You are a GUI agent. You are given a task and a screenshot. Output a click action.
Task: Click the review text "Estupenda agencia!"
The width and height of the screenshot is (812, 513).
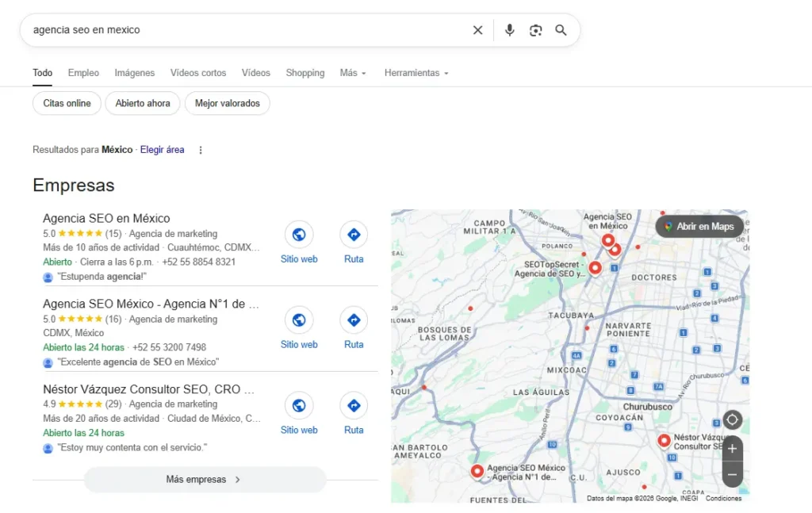pyautogui.click(x=102, y=277)
